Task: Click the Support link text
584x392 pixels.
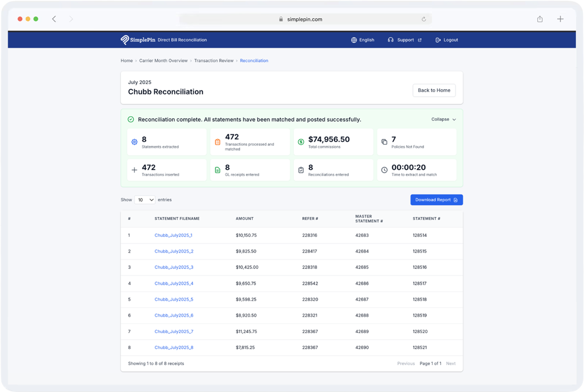Action: [x=405, y=40]
